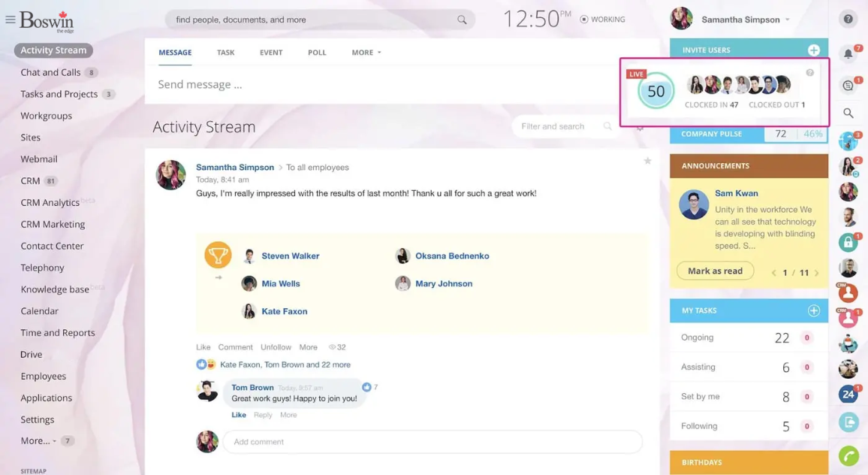868x475 pixels.
Task: Open Knowledge base in left menu
Action: (x=55, y=289)
